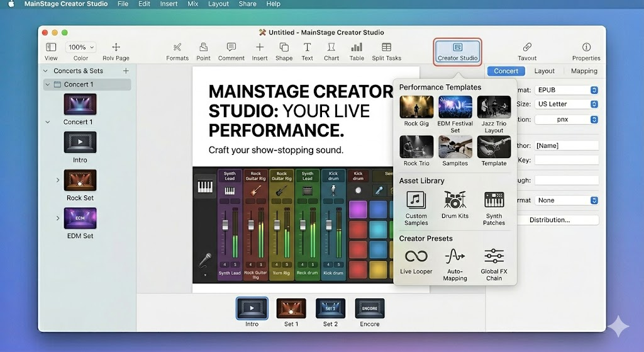Open the Insert menu in menu bar

pos(169,4)
